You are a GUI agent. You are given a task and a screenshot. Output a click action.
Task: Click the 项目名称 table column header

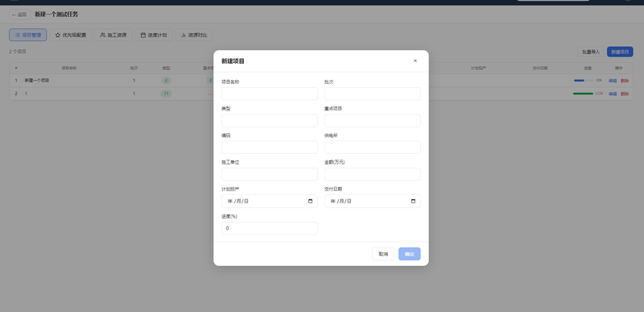click(69, 69)
